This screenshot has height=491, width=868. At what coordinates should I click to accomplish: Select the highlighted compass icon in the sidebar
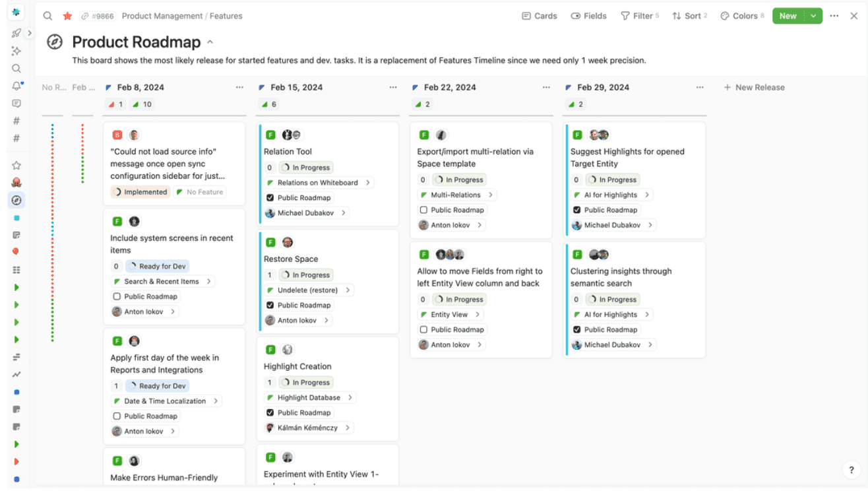(16, 199)
